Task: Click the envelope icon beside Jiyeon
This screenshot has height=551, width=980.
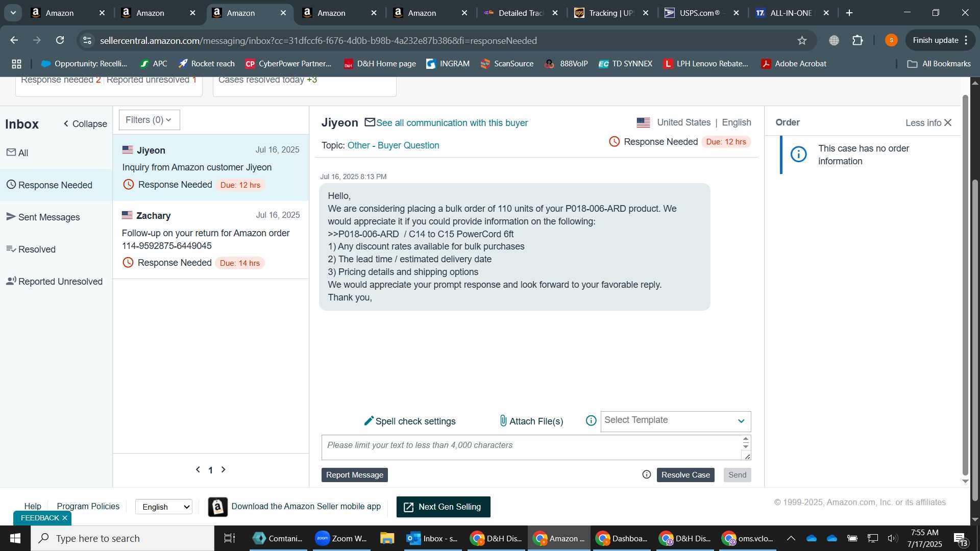Action: coord(370,122)
